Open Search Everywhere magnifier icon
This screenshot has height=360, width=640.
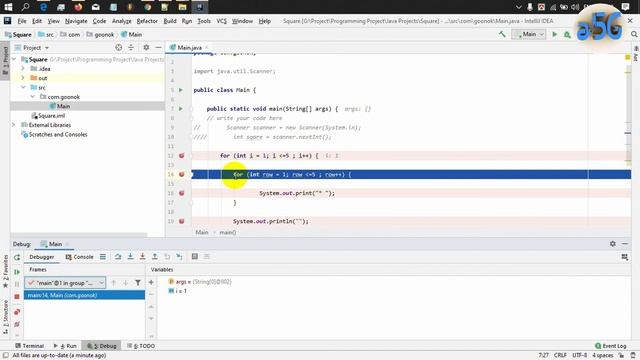pos(634,35)
